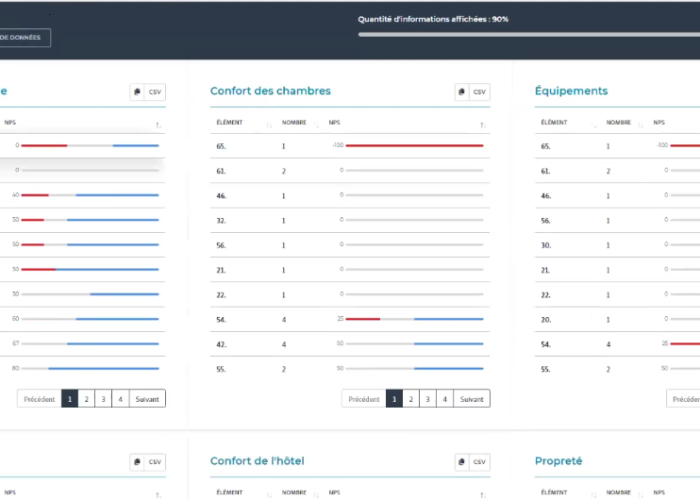
Task: Click the Équipements heading
Action: pyautogui.click(x=571, y=91)
